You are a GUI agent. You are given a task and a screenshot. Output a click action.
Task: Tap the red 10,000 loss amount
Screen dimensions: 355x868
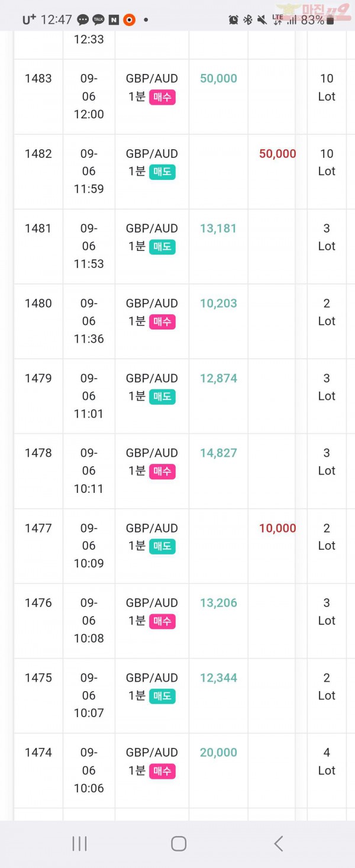point(277,528)
